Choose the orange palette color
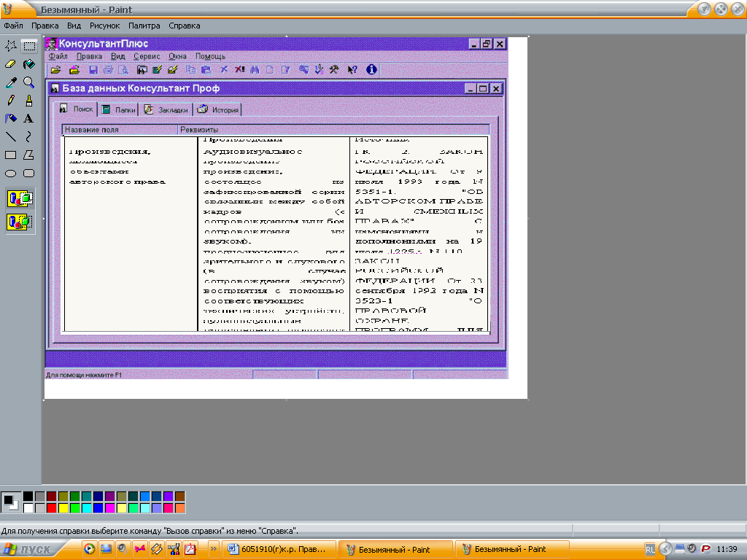747x560 pixels. [x=179, y=508]
